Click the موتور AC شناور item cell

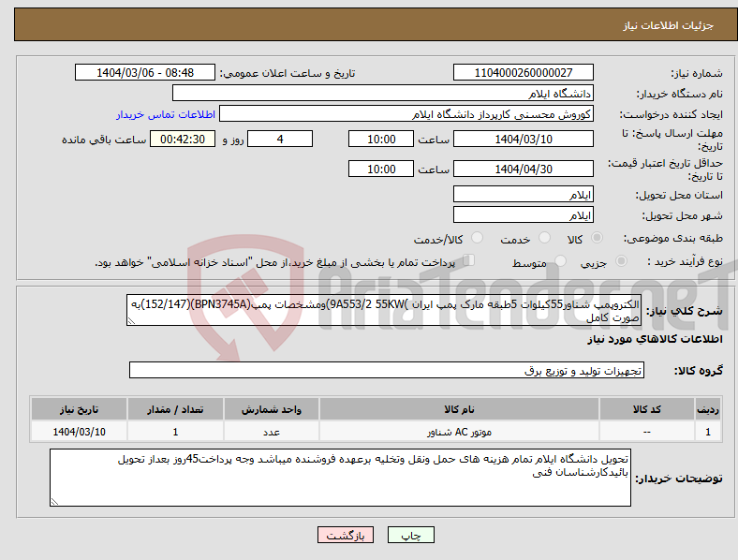click(459, 432)
